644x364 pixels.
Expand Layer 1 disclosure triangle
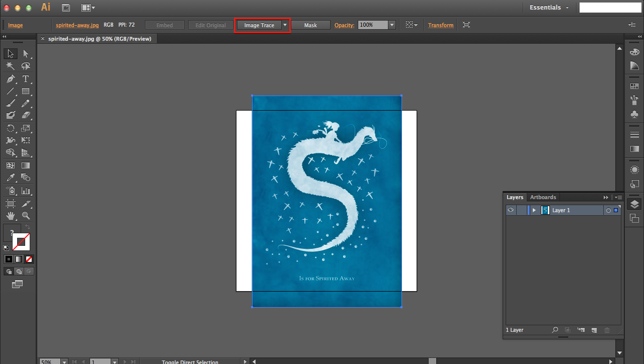click(x=534, y=210)
